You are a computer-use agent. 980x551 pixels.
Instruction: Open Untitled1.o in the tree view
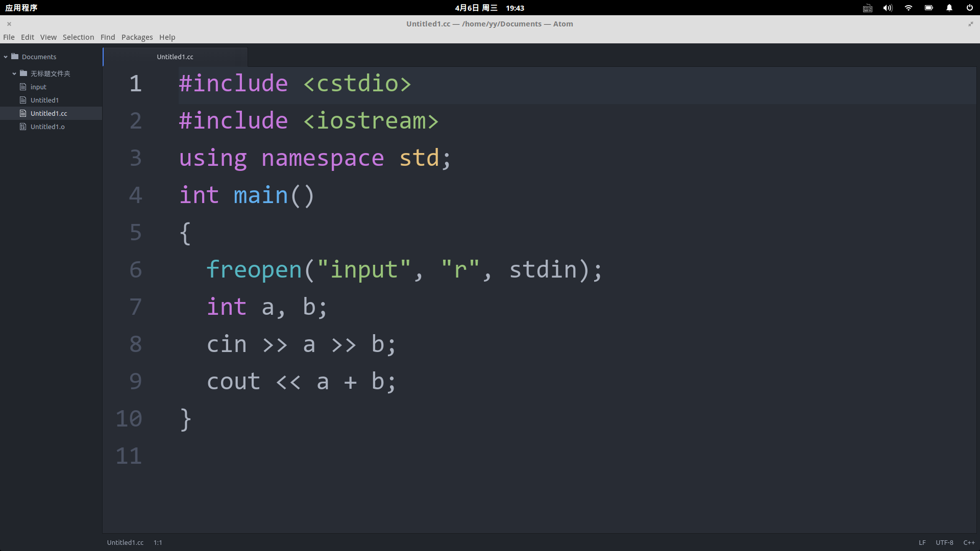(47, 127)
